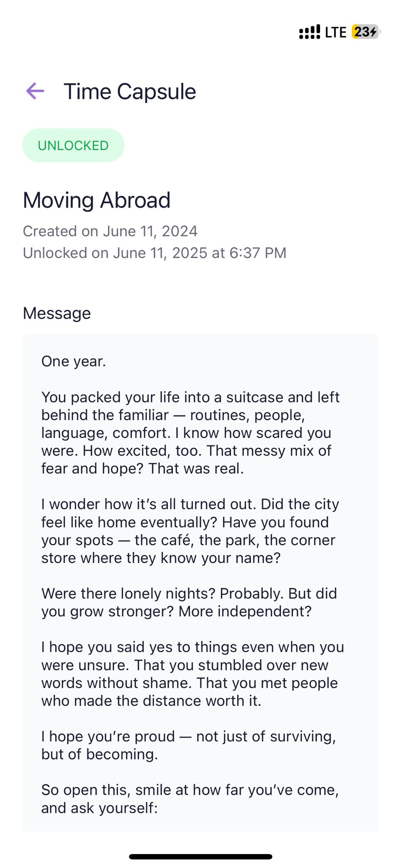Viewport: 401px width, 868px height.
Task: Tap the 'One year.' opening line
Action: point(74,361)
